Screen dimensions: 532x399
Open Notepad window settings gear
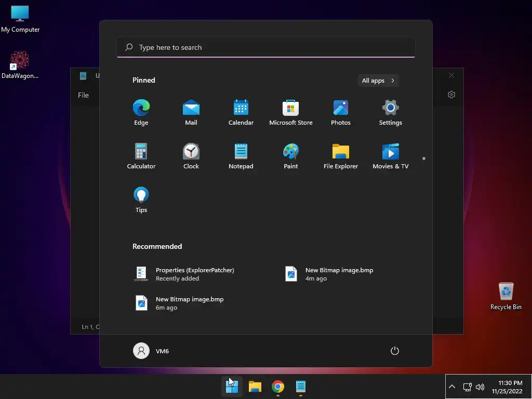click(451, 95)
